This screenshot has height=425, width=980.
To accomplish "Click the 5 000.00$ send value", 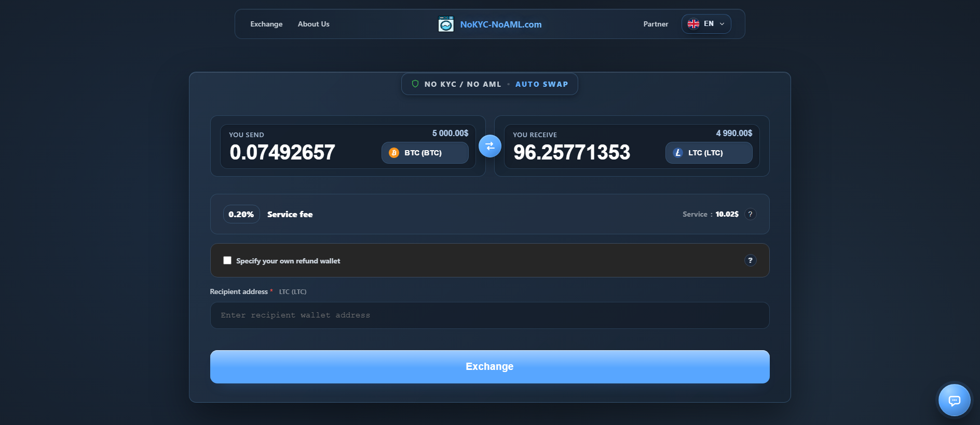I will tap(450, 134).
